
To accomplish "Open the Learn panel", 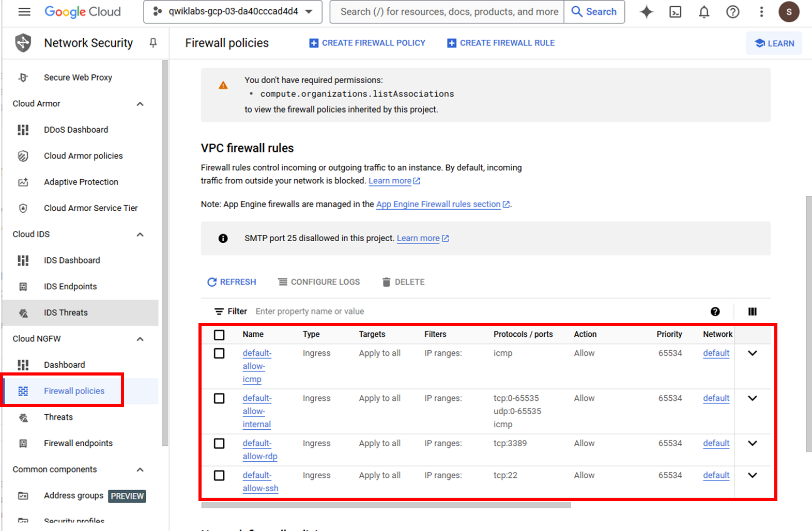I will [774, 43].
